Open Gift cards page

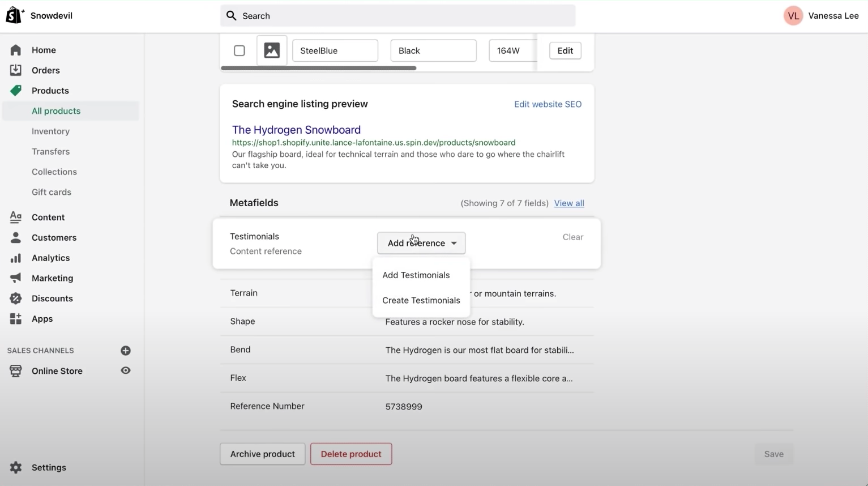pos(52,192)
